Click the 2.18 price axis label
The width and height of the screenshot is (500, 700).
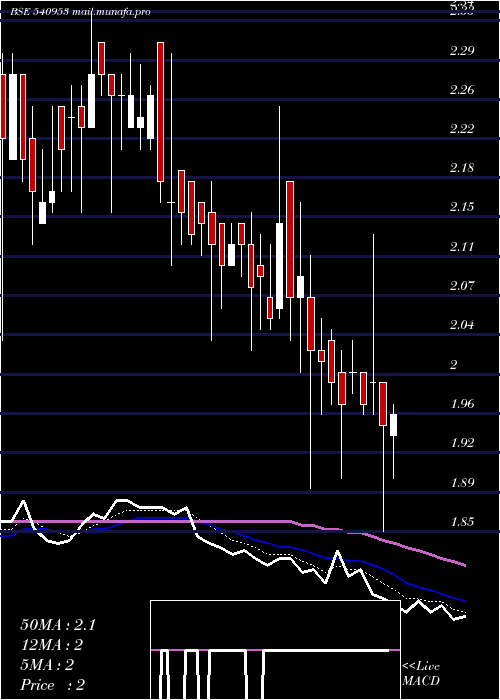click(462, 168)
